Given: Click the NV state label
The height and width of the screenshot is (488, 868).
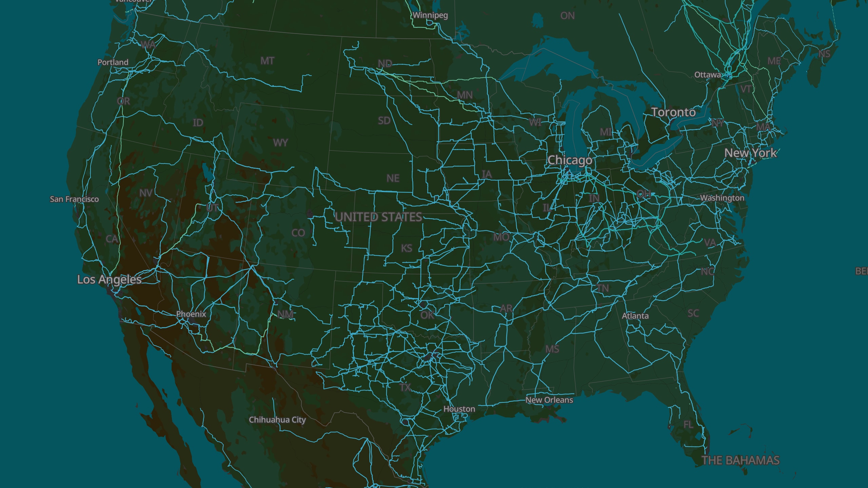Looking at the screenshot, I should click(146, 193).
